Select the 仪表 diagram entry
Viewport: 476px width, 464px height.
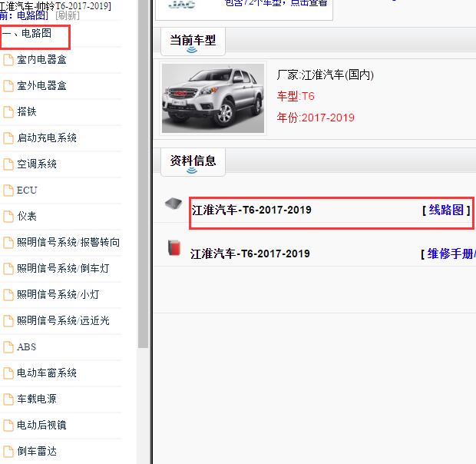click(x=27, y=216)
